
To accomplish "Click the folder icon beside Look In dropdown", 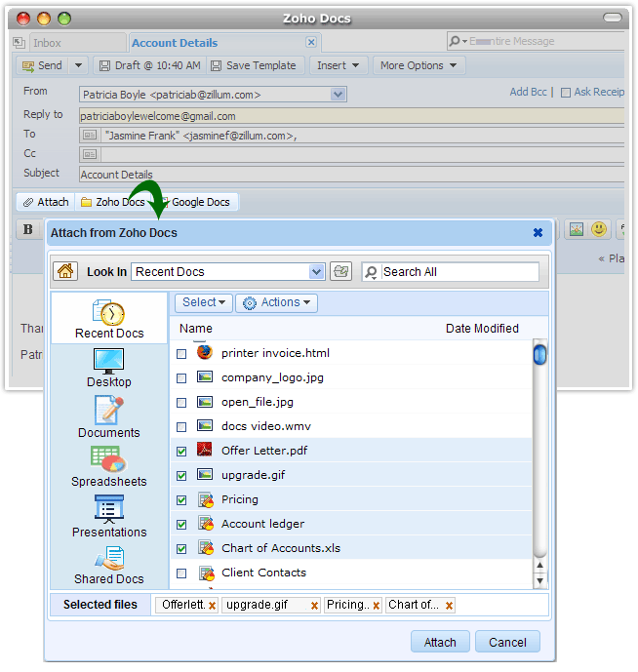I will (x=340, y=271).
